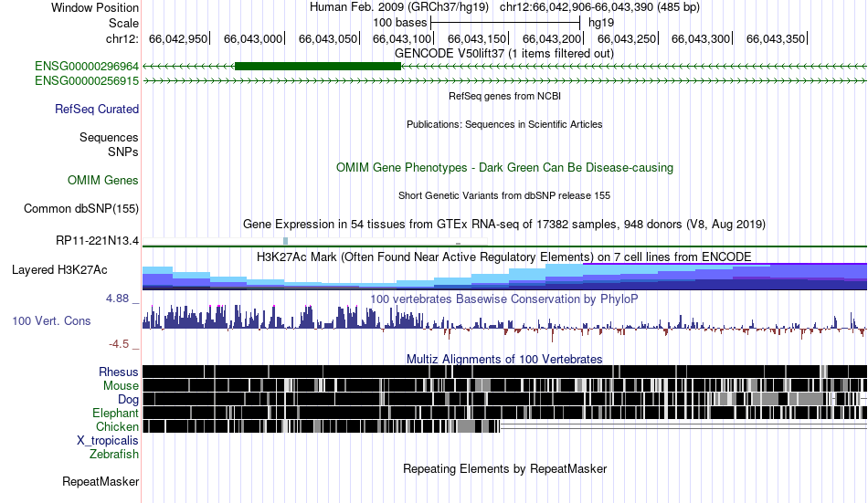Click the ENSG00000256915 gene label
This screenshot has height=503, width=868.
pyautogui.click(x=87, y=80)
